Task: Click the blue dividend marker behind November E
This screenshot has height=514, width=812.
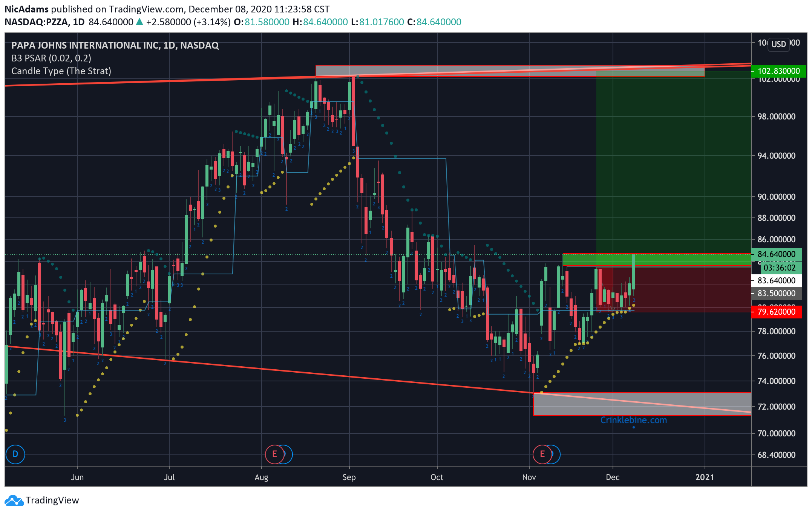Action: [556, 454]
